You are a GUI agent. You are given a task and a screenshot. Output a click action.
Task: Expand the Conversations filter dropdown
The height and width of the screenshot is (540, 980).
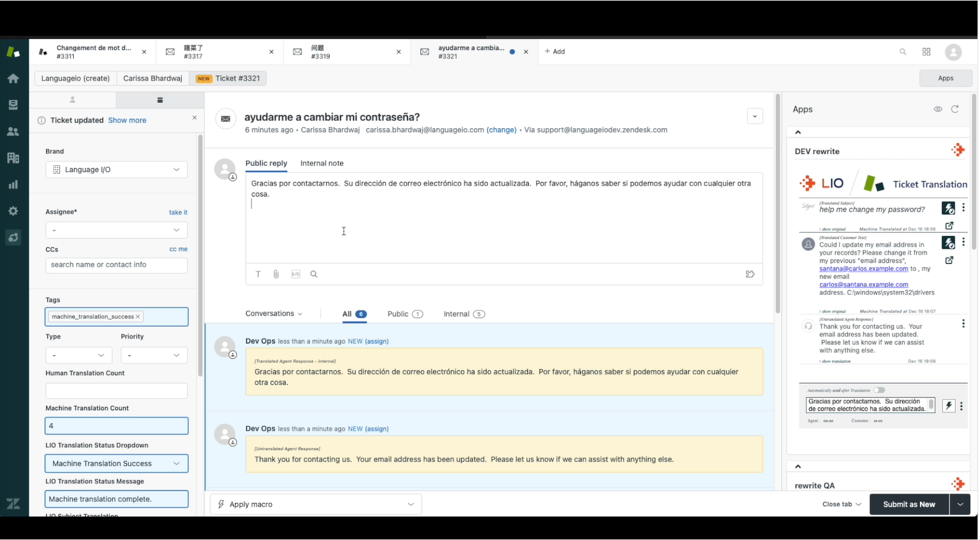pyautogui.click(x=274, y=314)
